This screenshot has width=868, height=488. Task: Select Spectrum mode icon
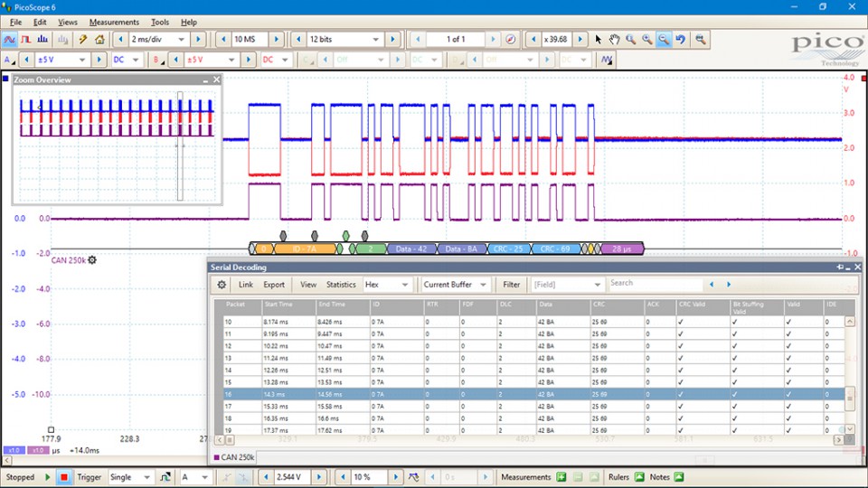[43, 40]
